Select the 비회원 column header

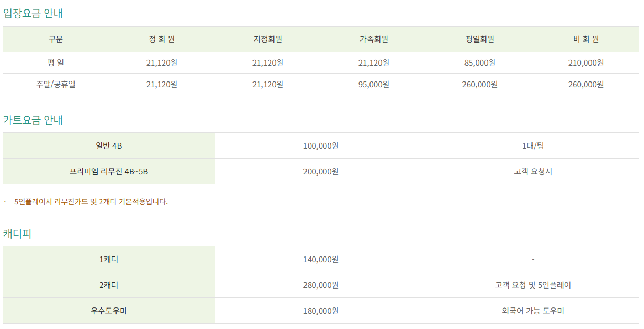(586, 39)
